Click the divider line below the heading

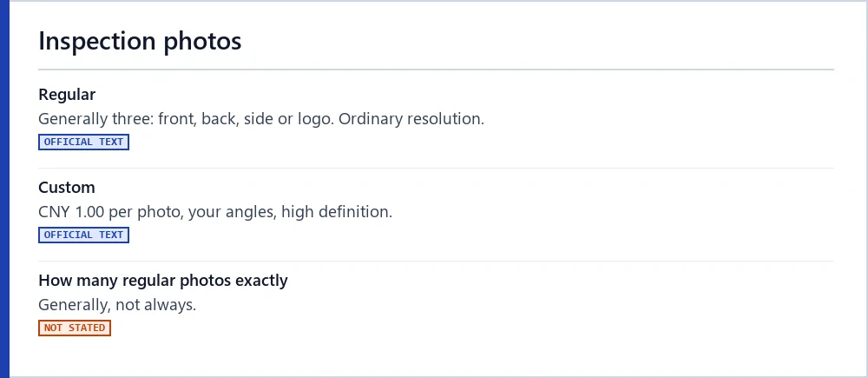(437, 70)
